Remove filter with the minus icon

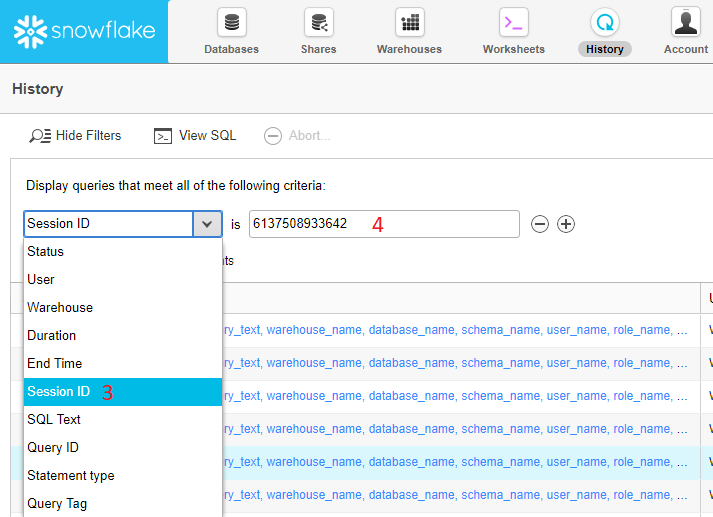point(540,224)
